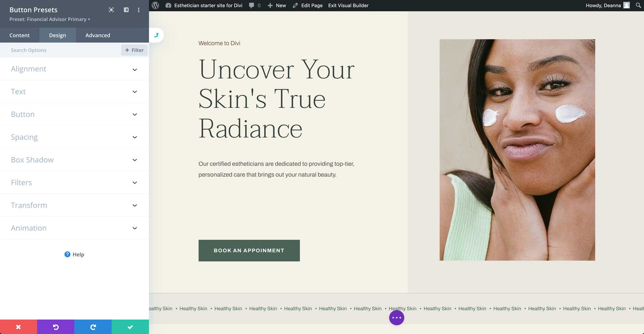Open the Preset: Financial Advisor Primary dropdown
Image resolution: width=644 pixels, height=334 pixels.
pyautogui.click(x=49, y=19)
